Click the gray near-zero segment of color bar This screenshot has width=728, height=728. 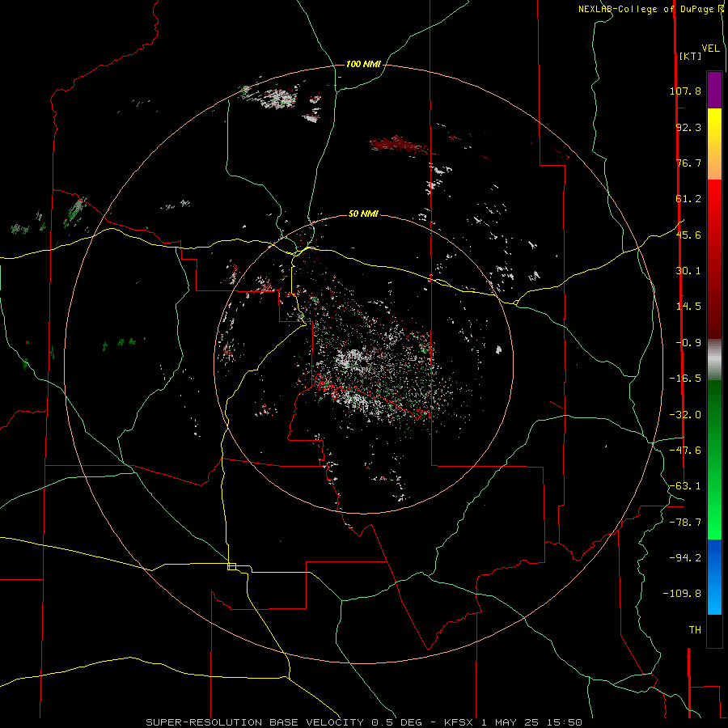coord(714,360)
